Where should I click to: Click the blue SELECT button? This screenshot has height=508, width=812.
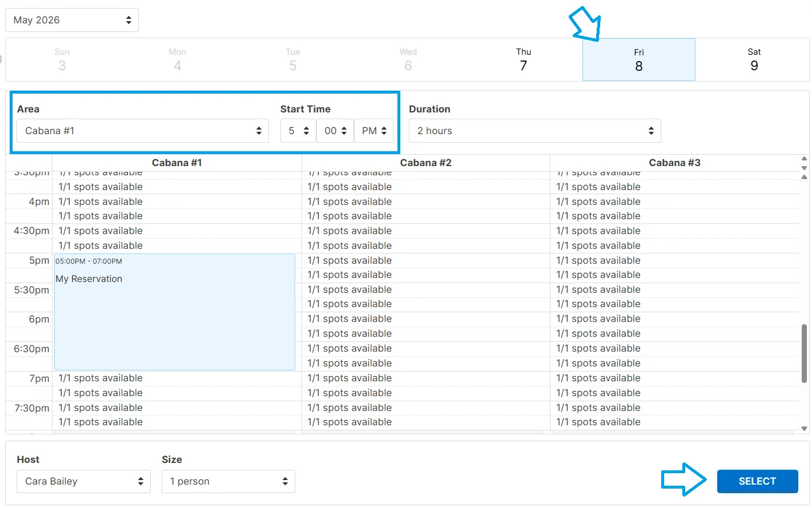click(x=757, y=481)
